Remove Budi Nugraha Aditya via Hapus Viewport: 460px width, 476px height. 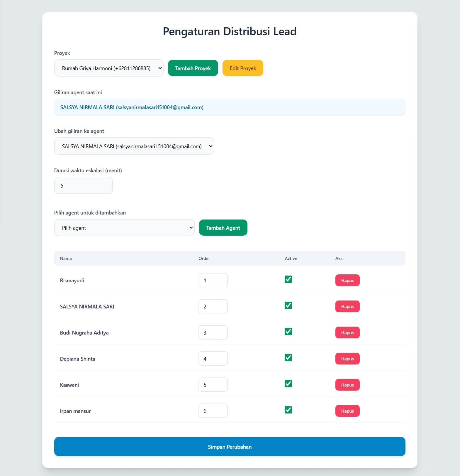click(347, 332)
